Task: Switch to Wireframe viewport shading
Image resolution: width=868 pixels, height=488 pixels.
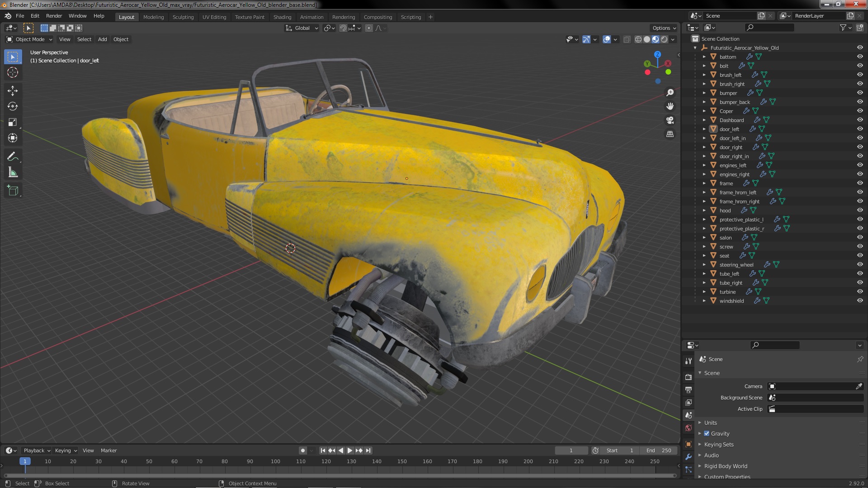Action: pyautogui.click(x=638, y=39)
